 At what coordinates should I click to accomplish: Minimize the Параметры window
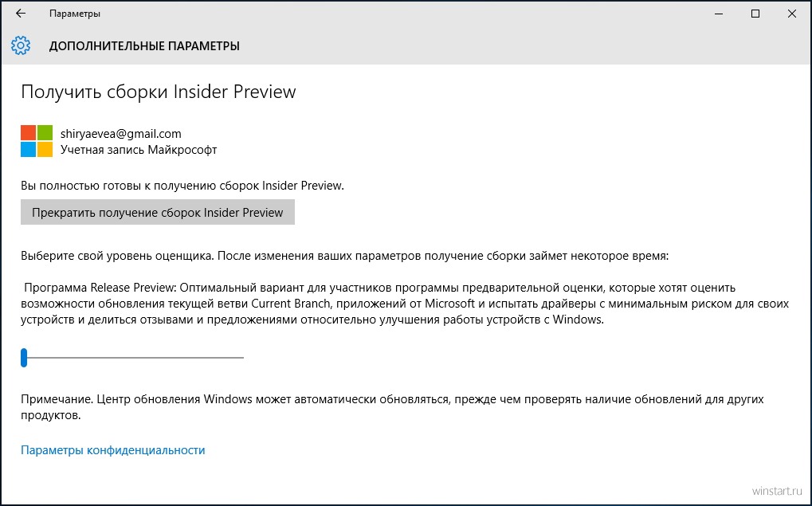(x=719, y=14)
